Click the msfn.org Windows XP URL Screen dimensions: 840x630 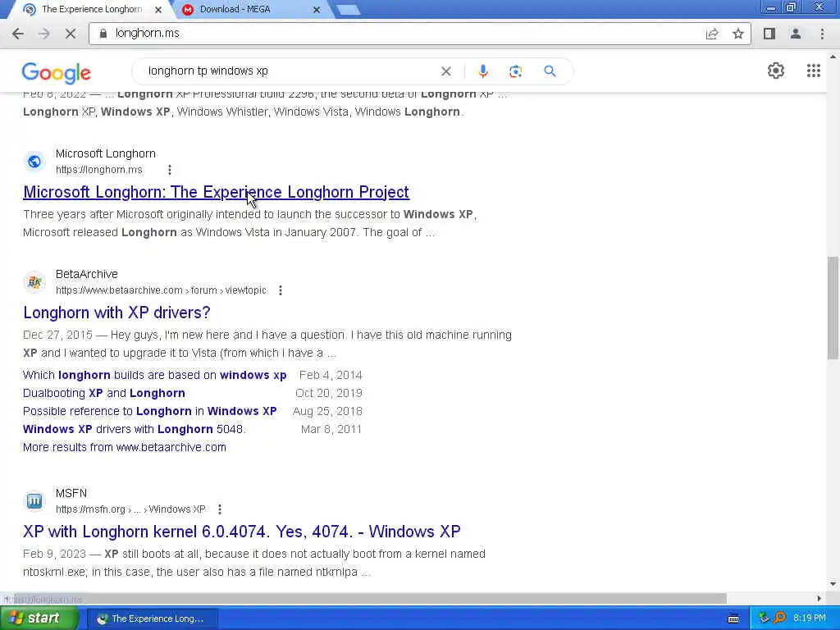click(130, 509)
